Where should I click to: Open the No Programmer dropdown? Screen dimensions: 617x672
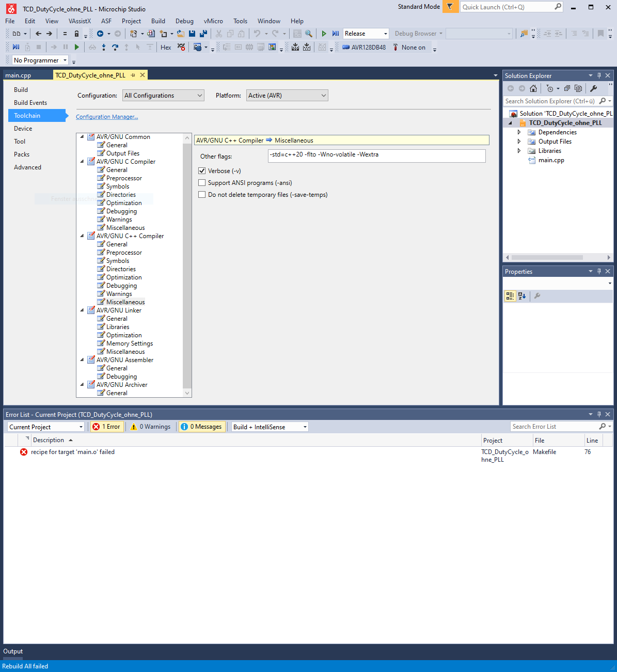point(40,60)
